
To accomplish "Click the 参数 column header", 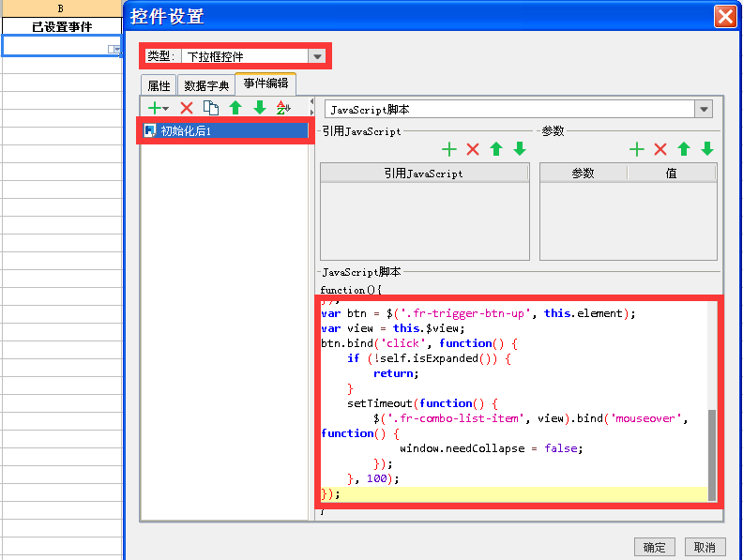I will pyautogui.click(x=584, y=174).
